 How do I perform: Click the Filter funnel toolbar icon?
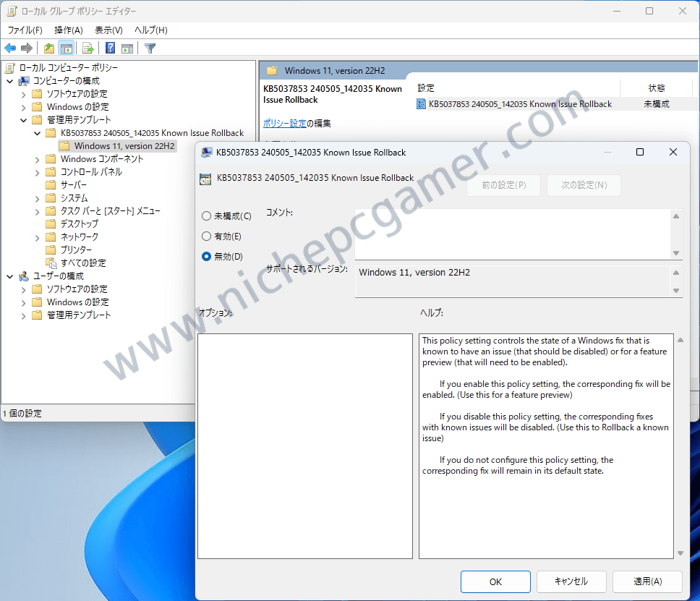pyautogui.click(x=150, y=48)
